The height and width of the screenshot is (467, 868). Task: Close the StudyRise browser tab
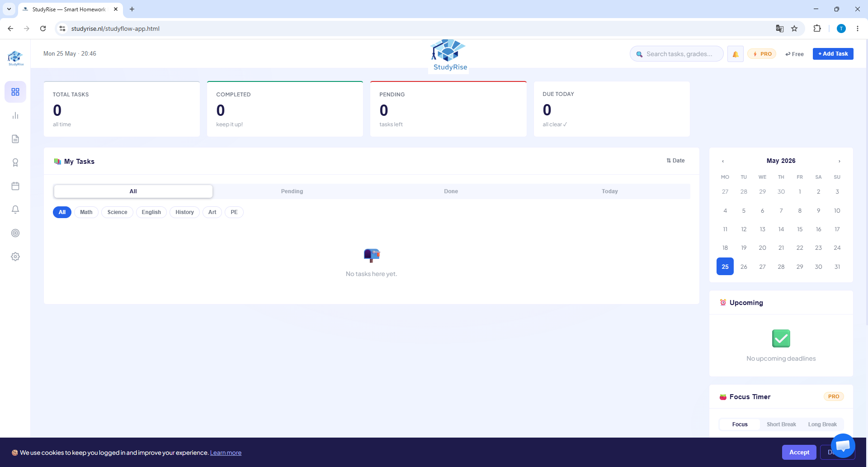click(x=116, y=9)
